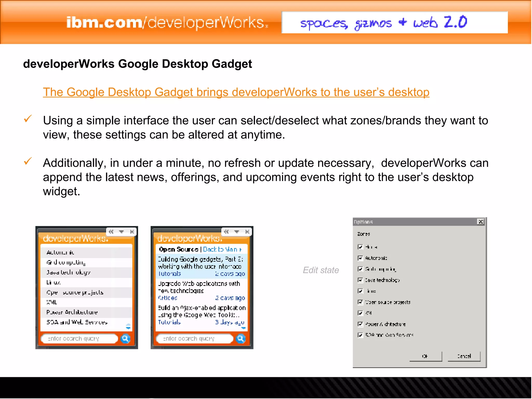The height and width of the screenshot is (399, 532).
Task: Open the Building Google gadgets Part 2 tutorial
Action: tap(201, 266)
